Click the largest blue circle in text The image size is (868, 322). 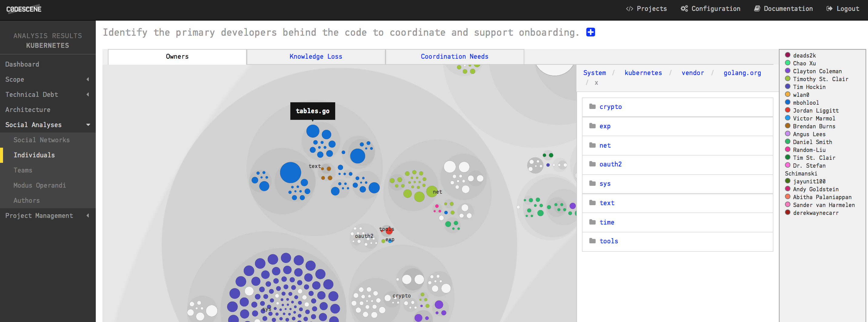(x=290, y=172)
